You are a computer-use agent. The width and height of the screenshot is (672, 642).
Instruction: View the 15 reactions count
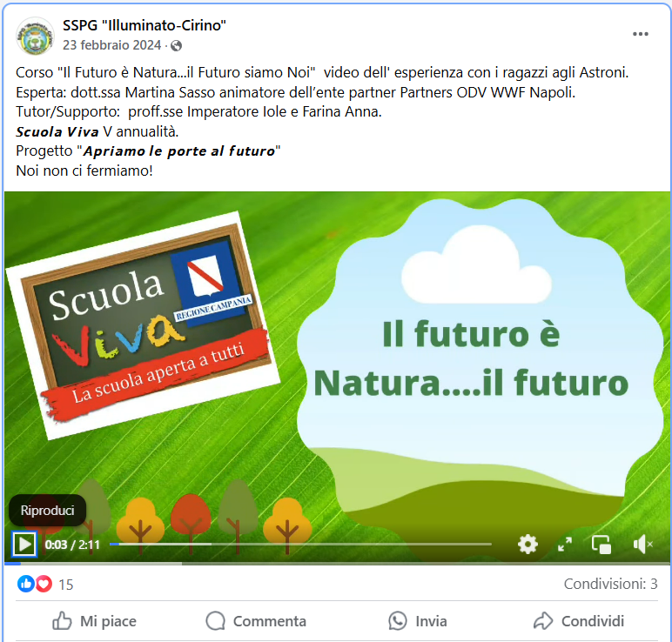66,585
